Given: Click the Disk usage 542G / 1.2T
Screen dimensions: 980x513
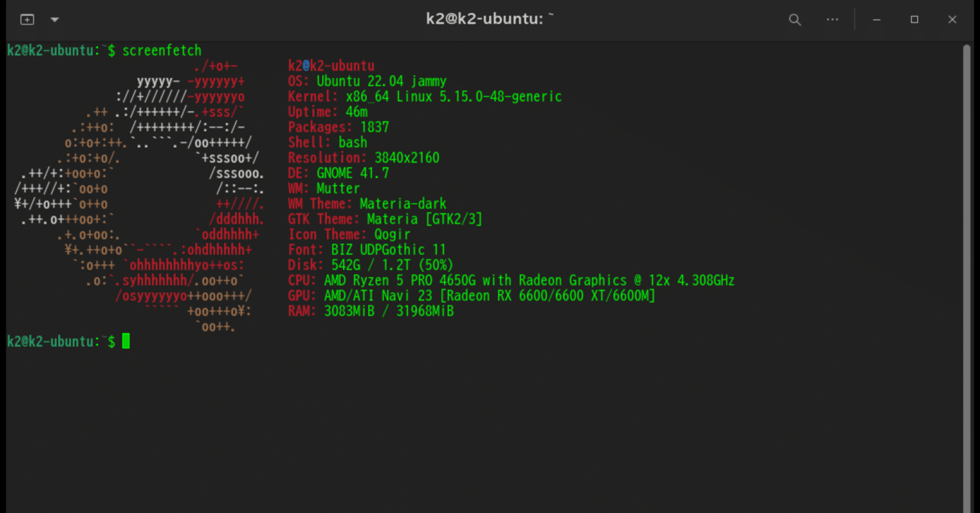Looking at the screenshot, I should 371,265.
